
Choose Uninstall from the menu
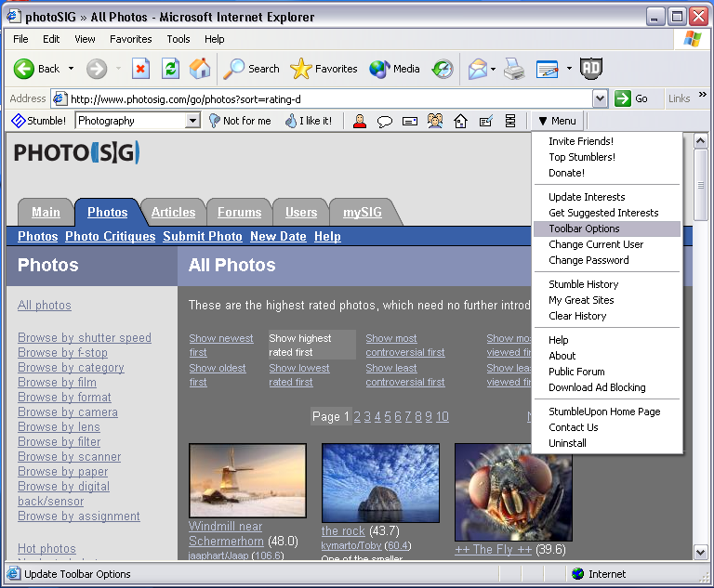pyautogui.click(x=606, y=443)
